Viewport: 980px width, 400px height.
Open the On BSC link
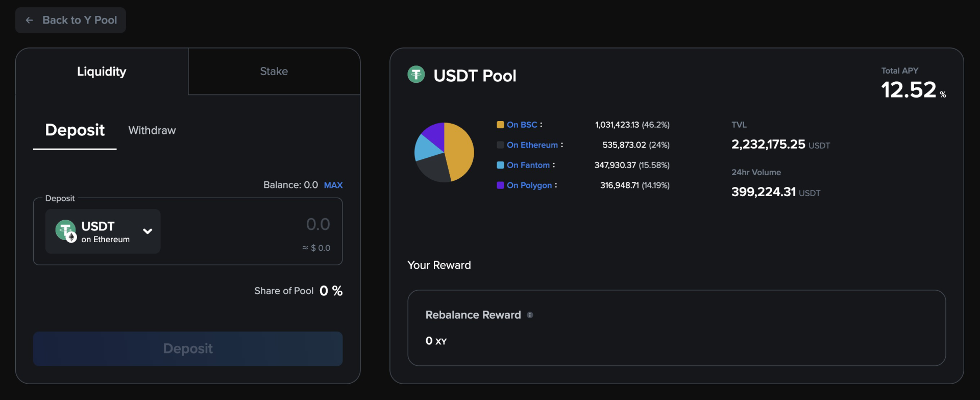pyautogui.click(x=522, y=125)
